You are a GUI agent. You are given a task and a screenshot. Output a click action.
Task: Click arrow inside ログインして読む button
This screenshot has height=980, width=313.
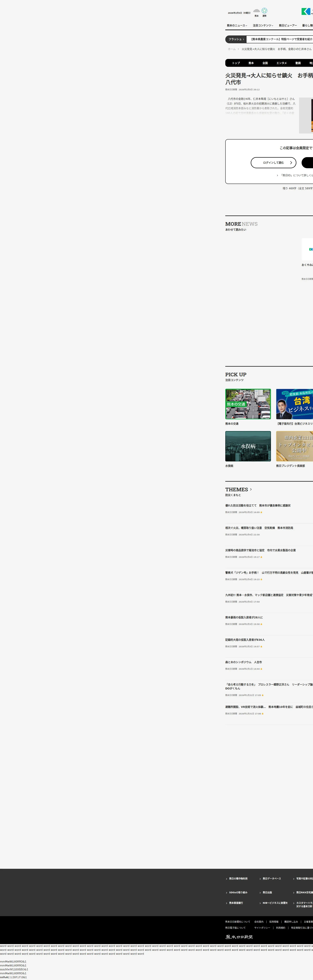coord(291,163)
